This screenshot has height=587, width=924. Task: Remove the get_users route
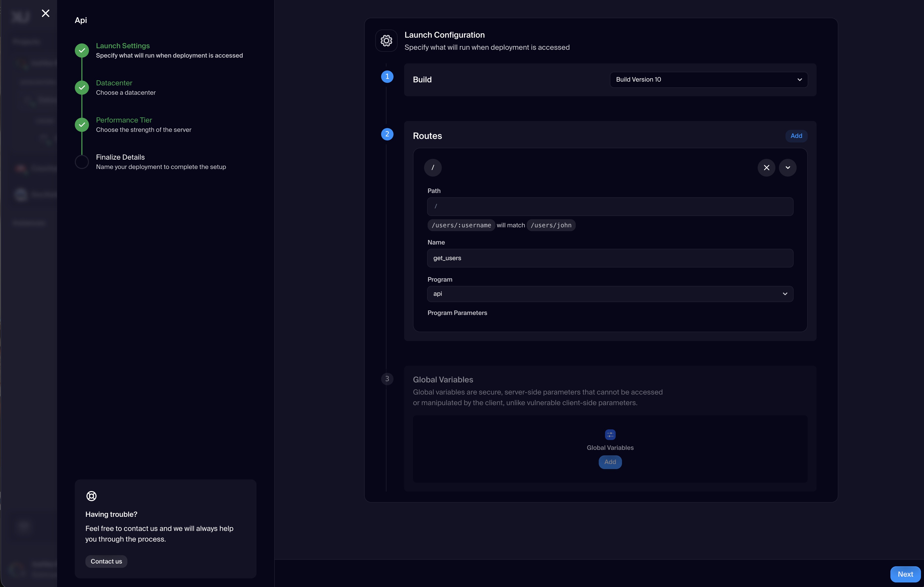[x=766, y=167]
